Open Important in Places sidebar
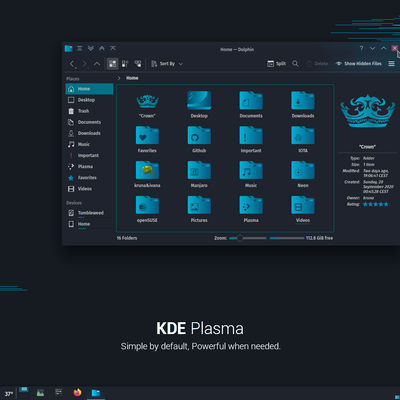This screenshot has width=400, height=400. (89, 155)
